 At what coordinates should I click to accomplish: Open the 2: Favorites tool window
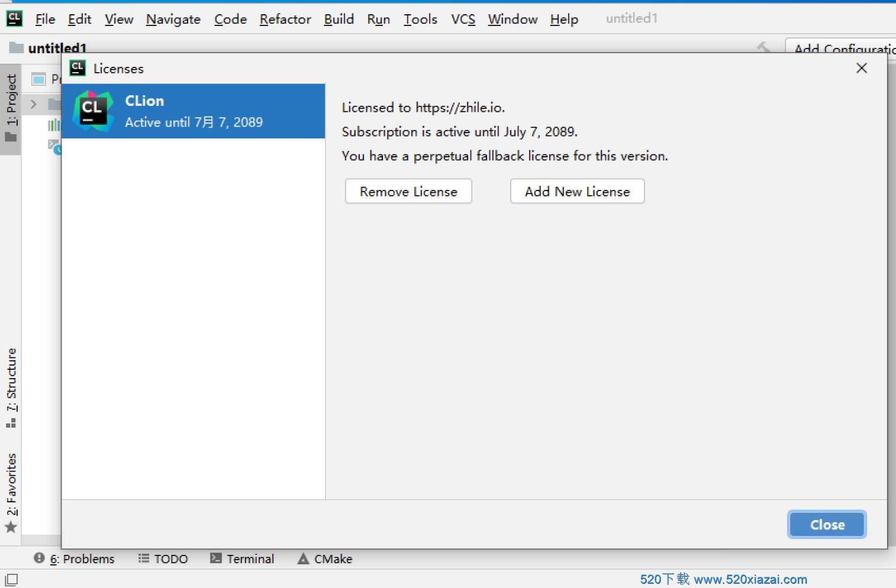(11, 492)
